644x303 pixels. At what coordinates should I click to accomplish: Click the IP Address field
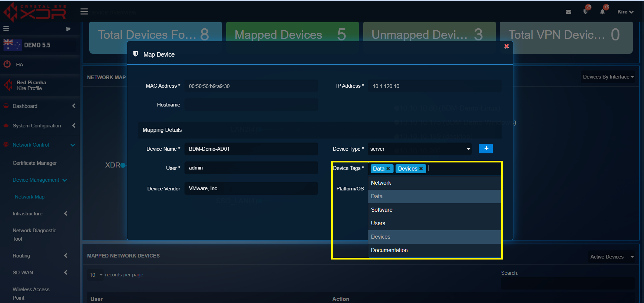point(435,86)
